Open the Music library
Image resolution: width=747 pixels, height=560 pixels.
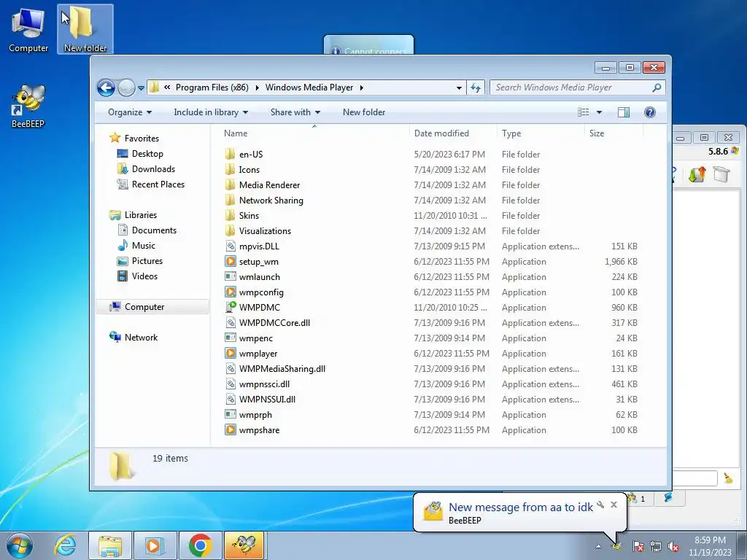click(x=144, y=246)
